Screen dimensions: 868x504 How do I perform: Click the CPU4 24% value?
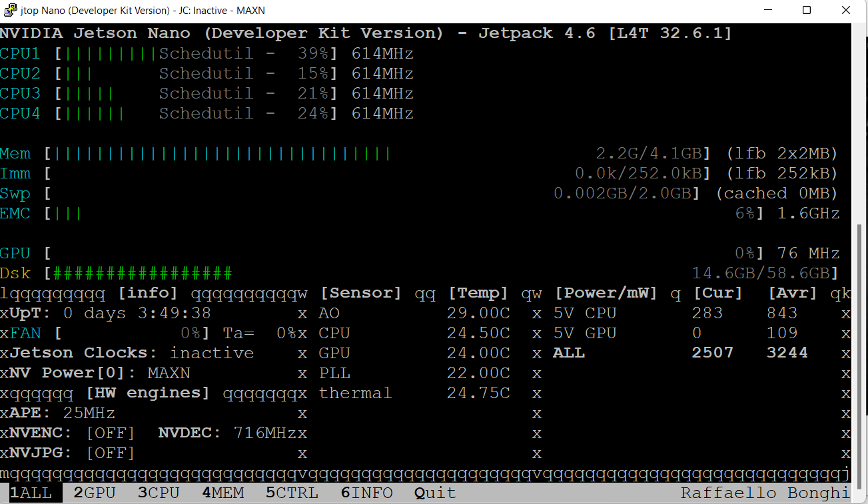313,114
